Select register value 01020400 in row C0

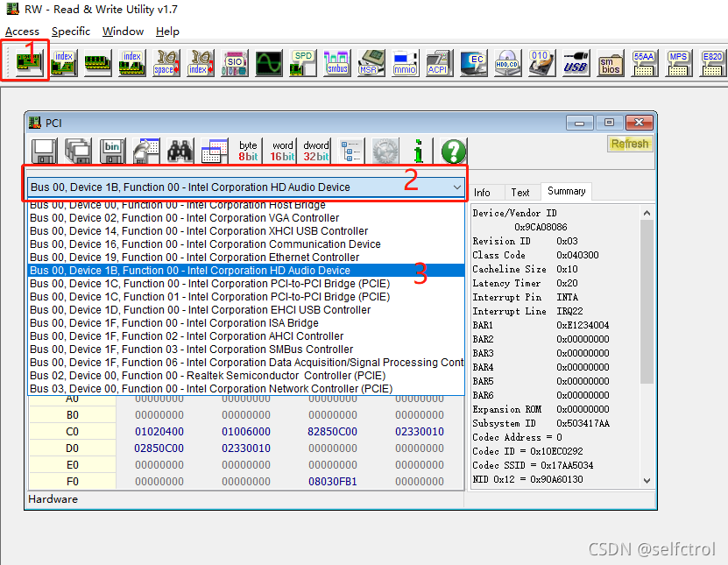click(159, 431)
